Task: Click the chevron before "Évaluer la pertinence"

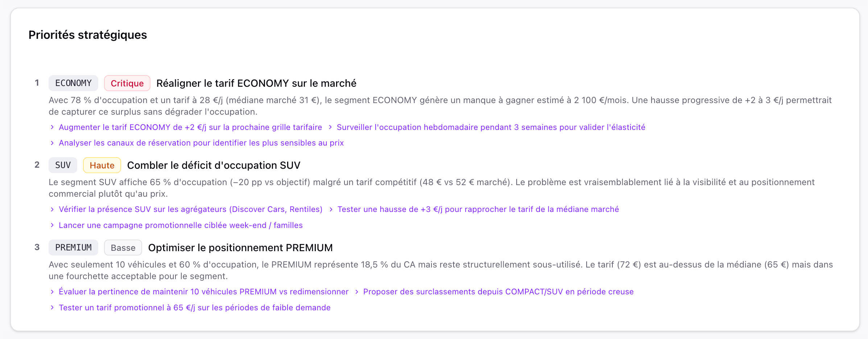Action: tap(52, 292)
